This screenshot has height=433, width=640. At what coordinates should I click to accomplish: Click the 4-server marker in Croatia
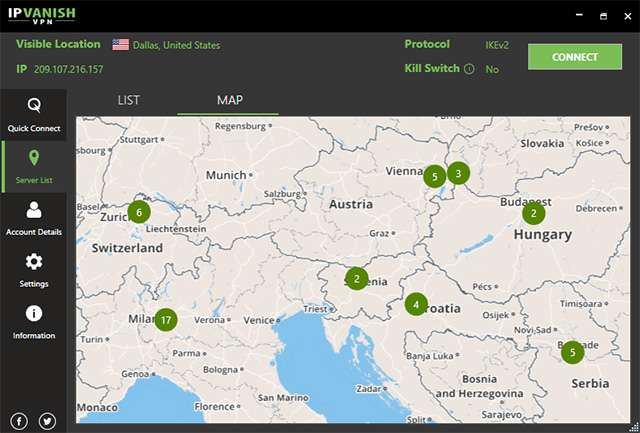tap(416, 304)
